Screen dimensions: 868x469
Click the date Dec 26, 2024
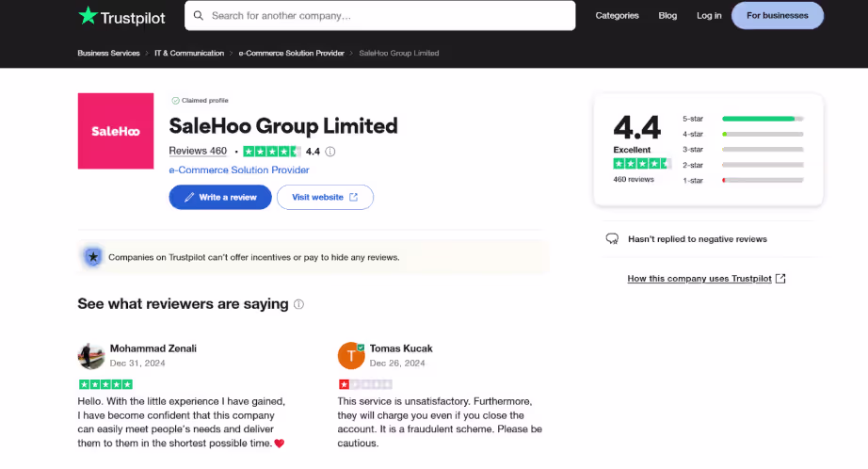[397, 364]
